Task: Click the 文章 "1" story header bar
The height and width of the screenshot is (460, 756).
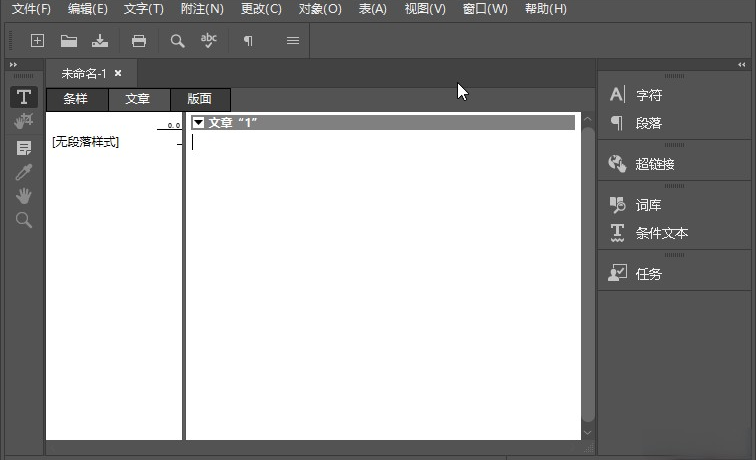Action: click(x=383, y=122)
